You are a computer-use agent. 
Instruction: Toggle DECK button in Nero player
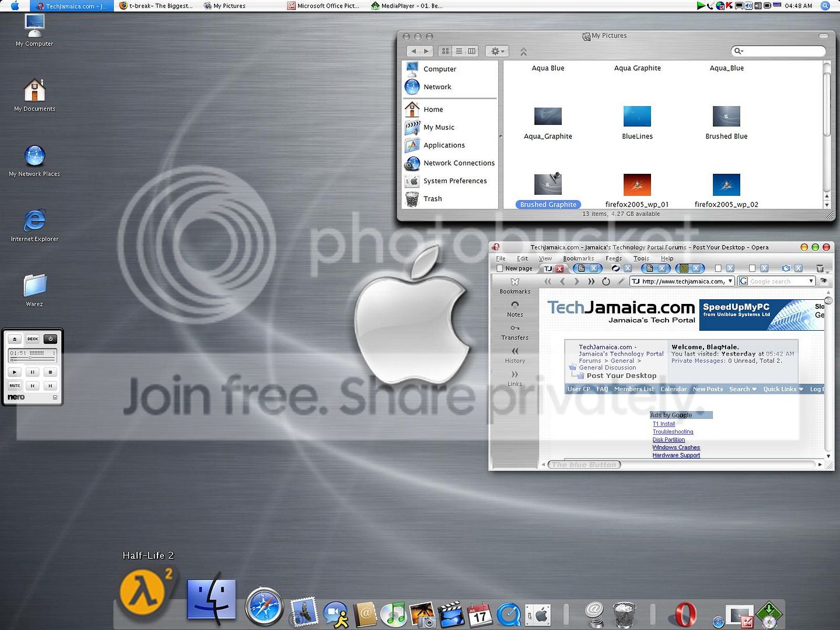[x=33, y=338]
